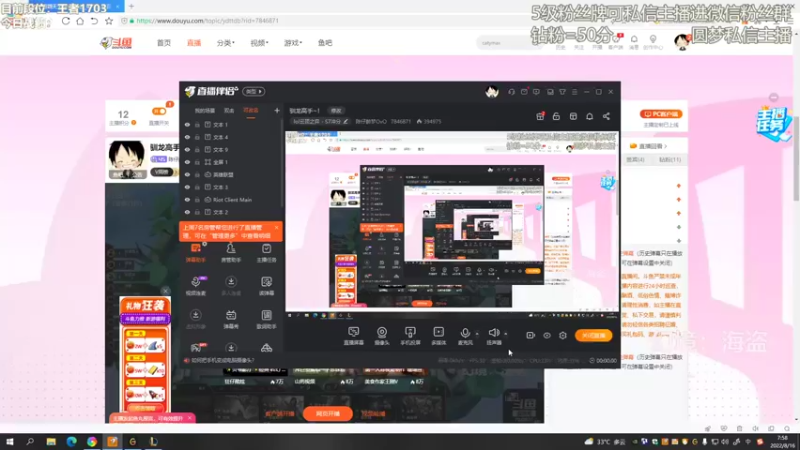
Task: Open File Explorer on taskbar
Action: pyautogui.click(x=51, y=441)
